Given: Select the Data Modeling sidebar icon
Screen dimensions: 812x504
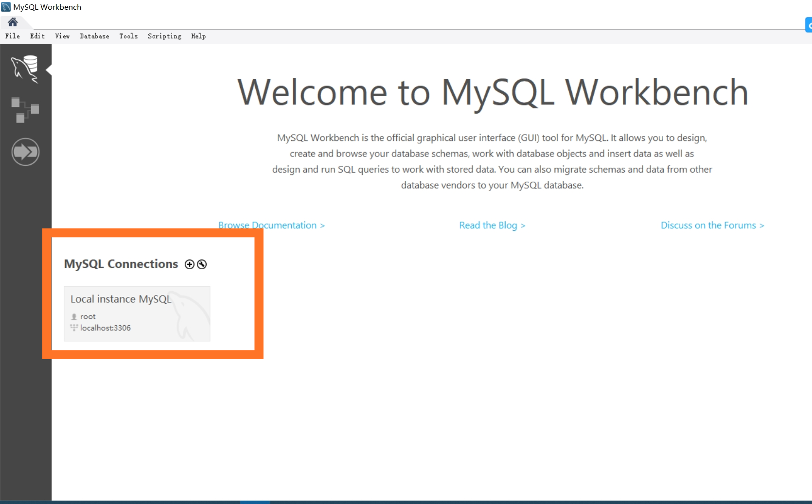Looking at the screenshot, I should point(25,109).
